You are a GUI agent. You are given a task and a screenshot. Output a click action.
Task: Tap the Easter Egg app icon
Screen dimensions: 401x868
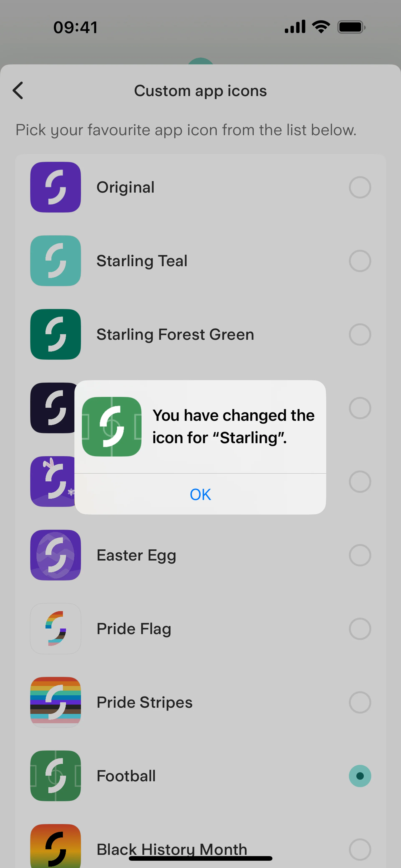pos(56,555)
